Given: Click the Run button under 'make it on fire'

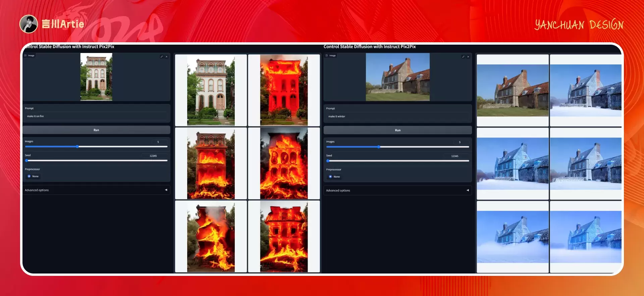Looking at the screenshot, I should click(96, 130).
